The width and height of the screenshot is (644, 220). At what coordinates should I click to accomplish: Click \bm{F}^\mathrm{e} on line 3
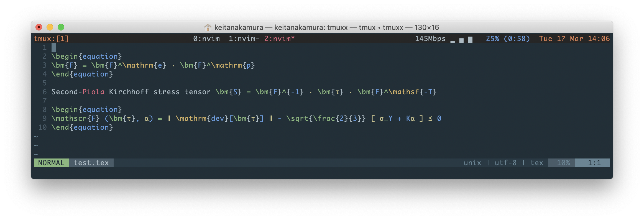click(129, 65)
